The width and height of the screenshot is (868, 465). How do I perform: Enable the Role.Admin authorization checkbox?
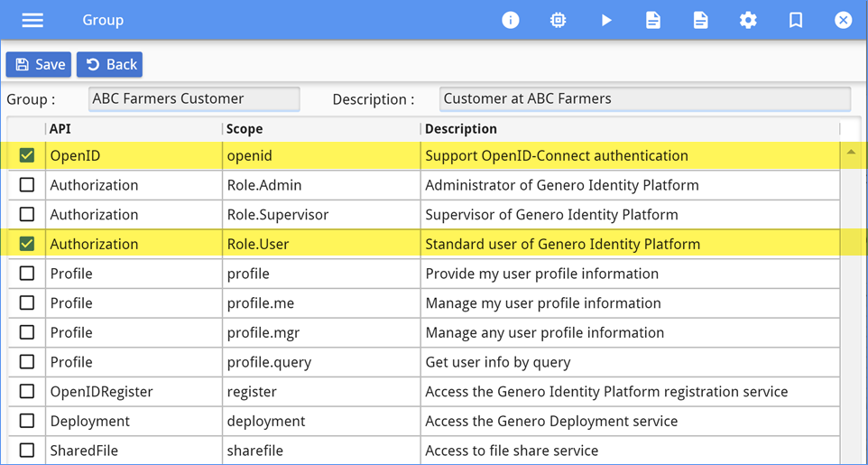(x=27, y=185)
